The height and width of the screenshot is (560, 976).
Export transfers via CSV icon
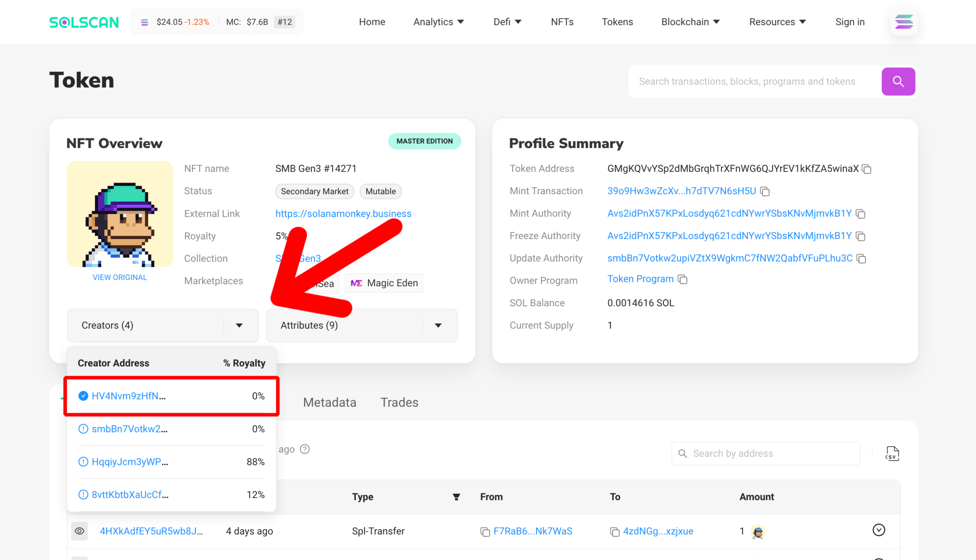click(x=892, y=453)
